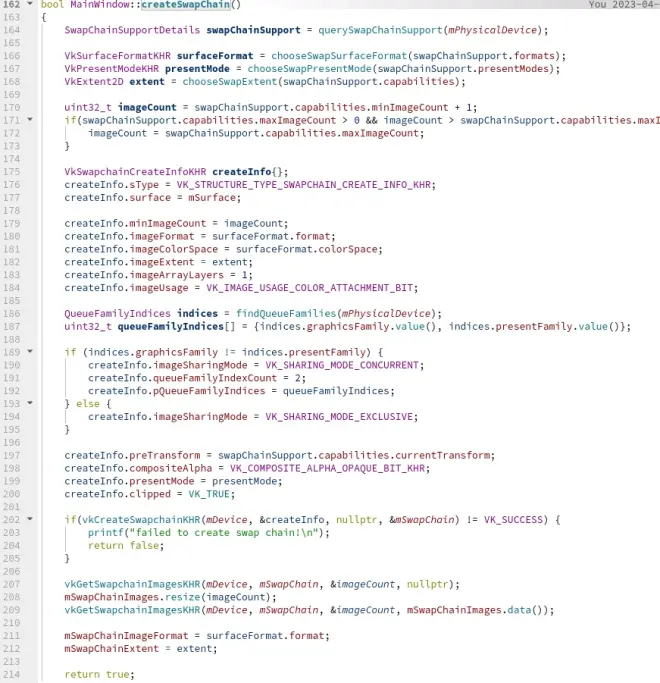Click the "failed to create swap chain!" string
The image size is (660, 683).
[x=223, y=533]
